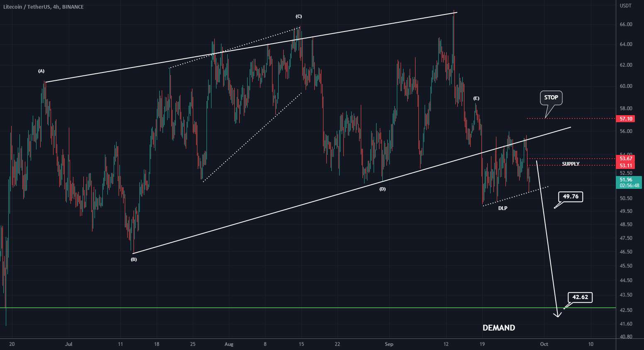Click the Aug date axis label

[x=229, y=344]
